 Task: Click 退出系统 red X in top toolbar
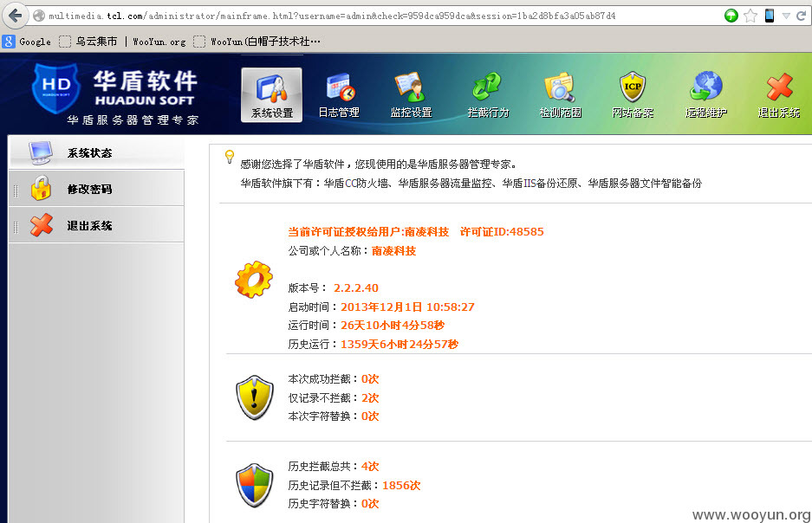pos(779,95)
